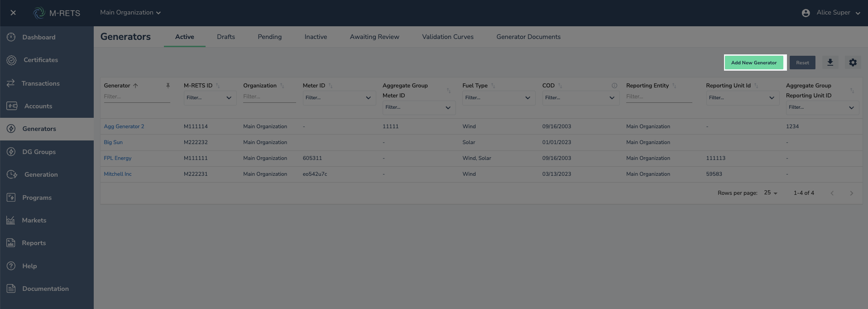Open the Generator Documents tab
This screenshot has width=868, height=309.
pos(528,37)
